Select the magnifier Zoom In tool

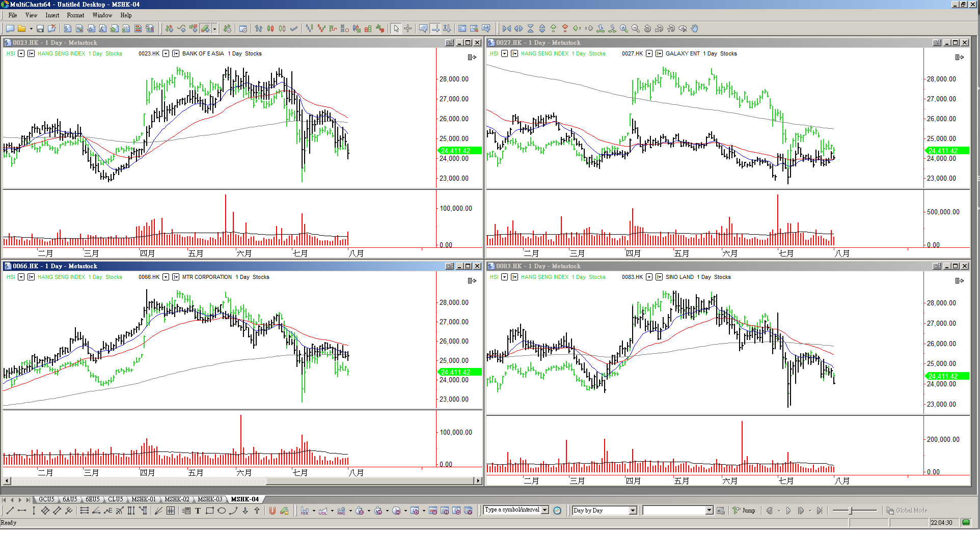624,29
